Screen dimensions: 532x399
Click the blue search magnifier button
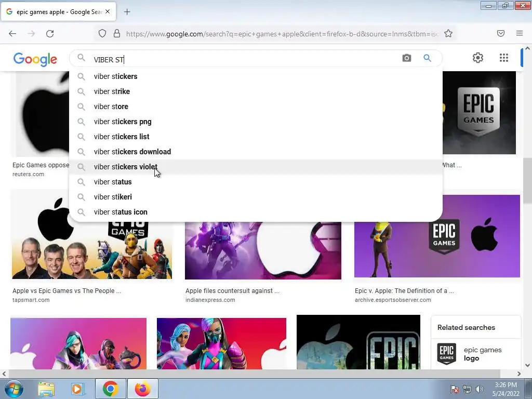point(427,58)
